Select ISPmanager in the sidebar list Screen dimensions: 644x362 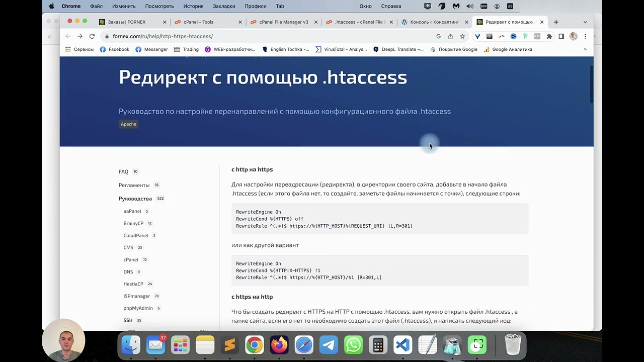(137, 296)
